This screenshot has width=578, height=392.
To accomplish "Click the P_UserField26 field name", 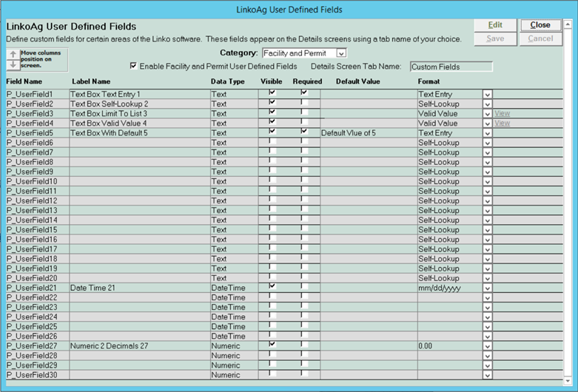I will (32, 337).
